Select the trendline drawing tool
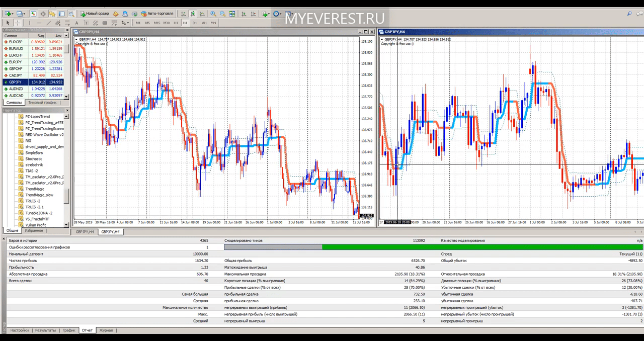644x341 pixels. (48, 23)
